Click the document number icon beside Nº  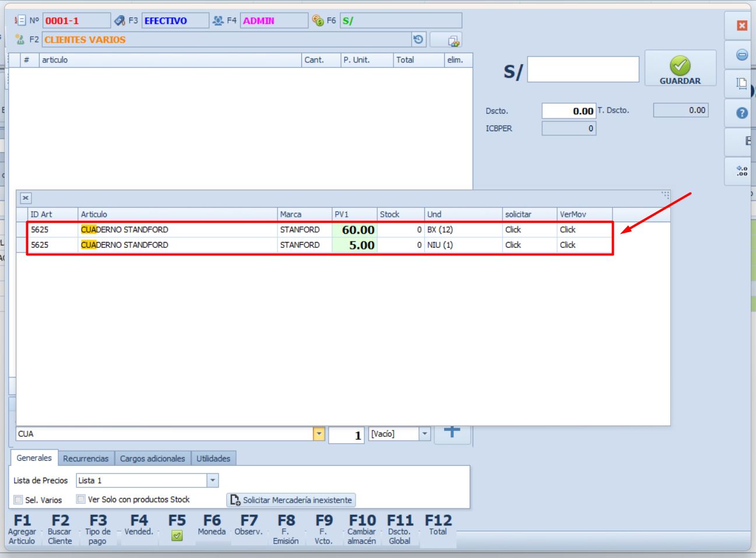coord(20,20)
